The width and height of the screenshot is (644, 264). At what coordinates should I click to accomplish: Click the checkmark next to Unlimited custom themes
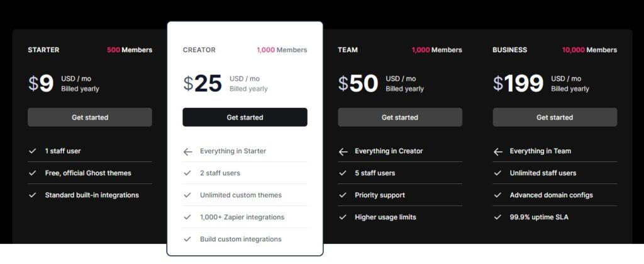(187, 195)
